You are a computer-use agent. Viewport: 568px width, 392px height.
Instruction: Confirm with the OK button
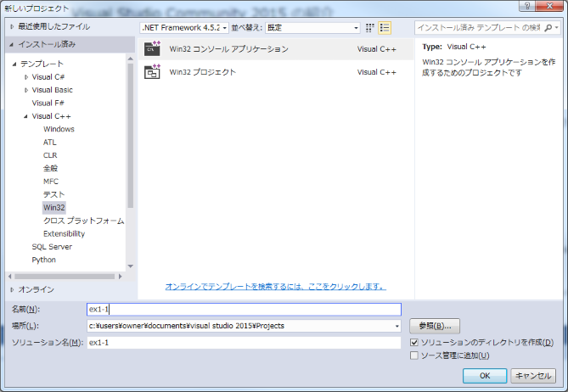(x=485, y=376)
